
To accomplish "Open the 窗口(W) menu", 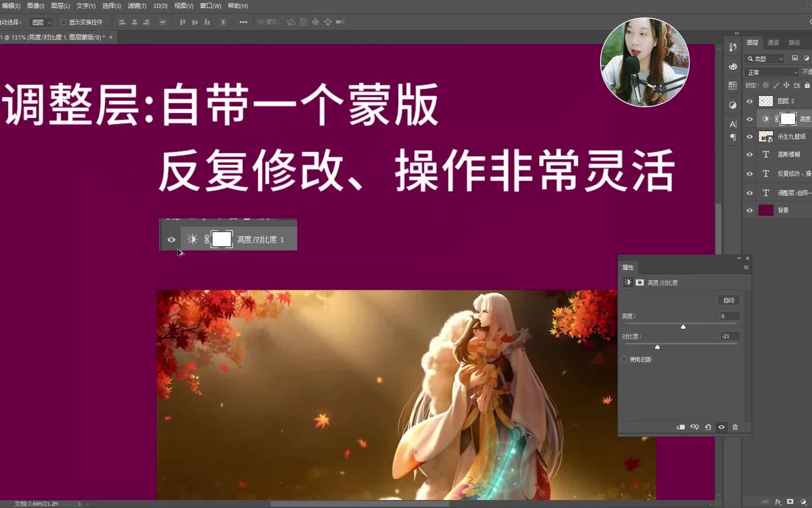I will click(210, 6).
